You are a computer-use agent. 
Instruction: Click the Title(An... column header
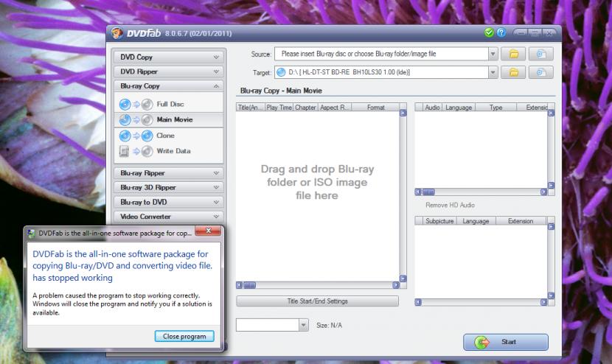tap(251, 108)
